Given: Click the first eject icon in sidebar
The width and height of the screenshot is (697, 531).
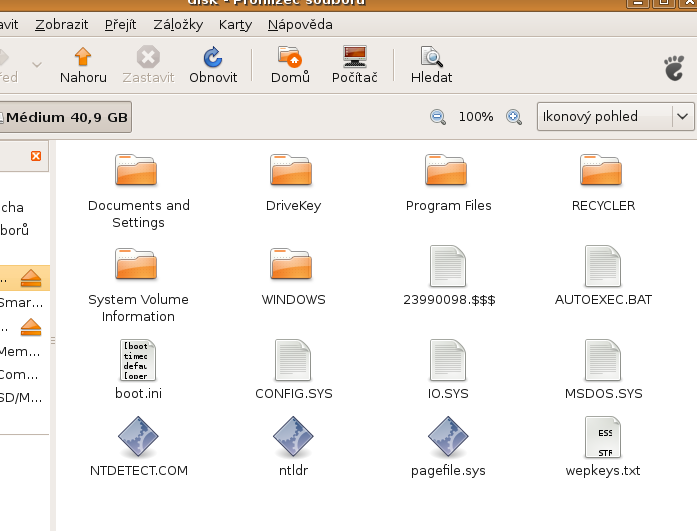Looking at the screenshot, I should pos(31,277).
